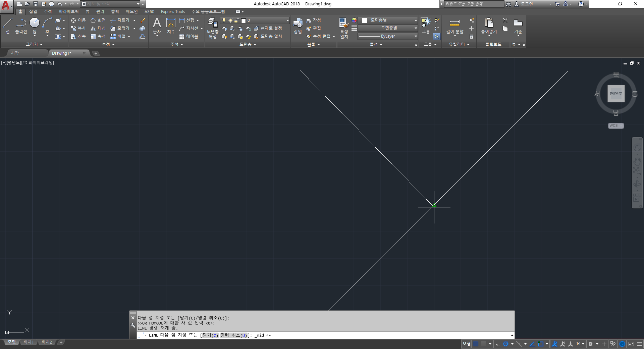
Task: Toggle object snap tracking
Action: [532, 344]
